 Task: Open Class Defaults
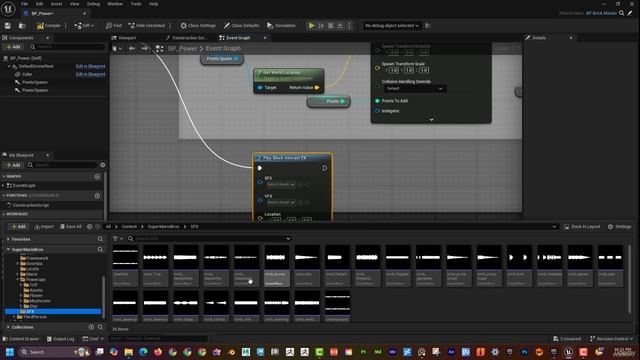tap(241, 26)
